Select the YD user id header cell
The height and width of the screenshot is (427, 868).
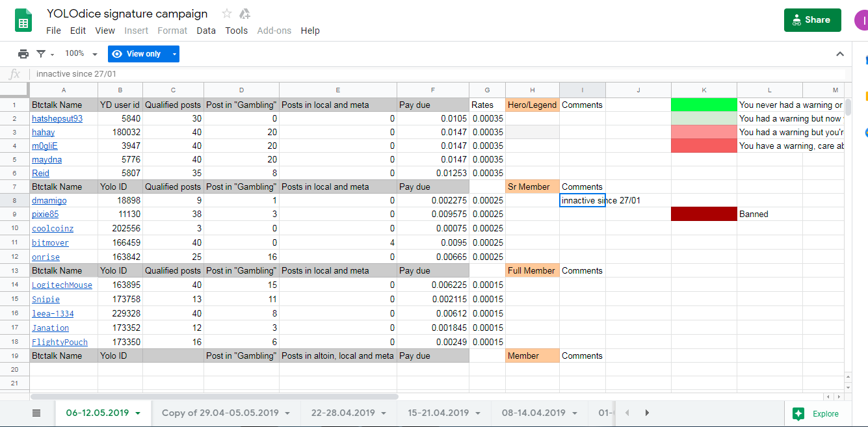(120, 105)
